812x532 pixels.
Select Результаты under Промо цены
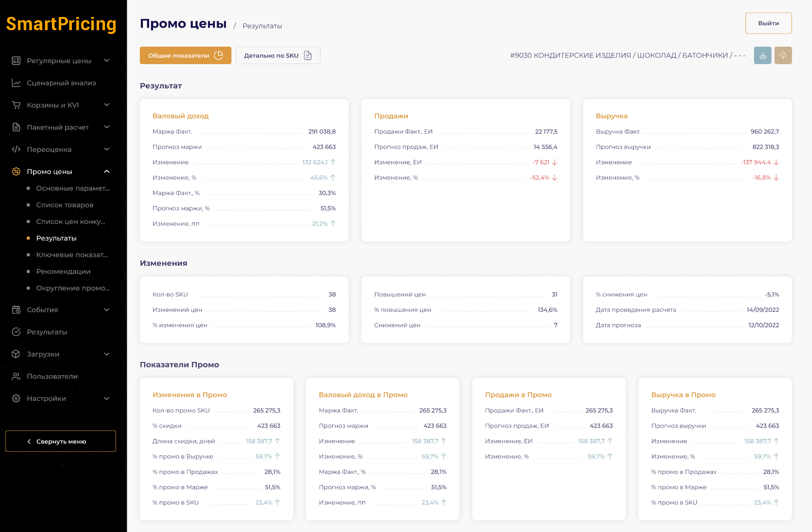[x=56, y=238]
